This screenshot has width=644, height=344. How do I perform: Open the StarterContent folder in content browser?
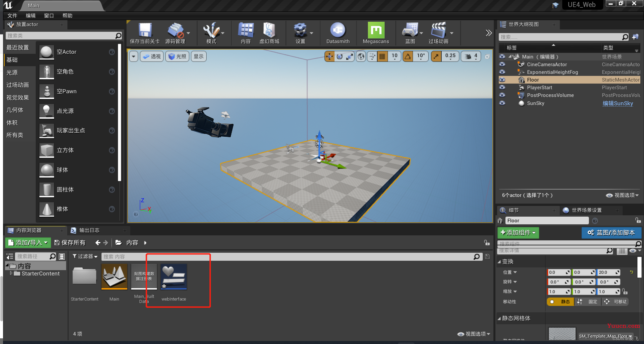click(84, 277)
